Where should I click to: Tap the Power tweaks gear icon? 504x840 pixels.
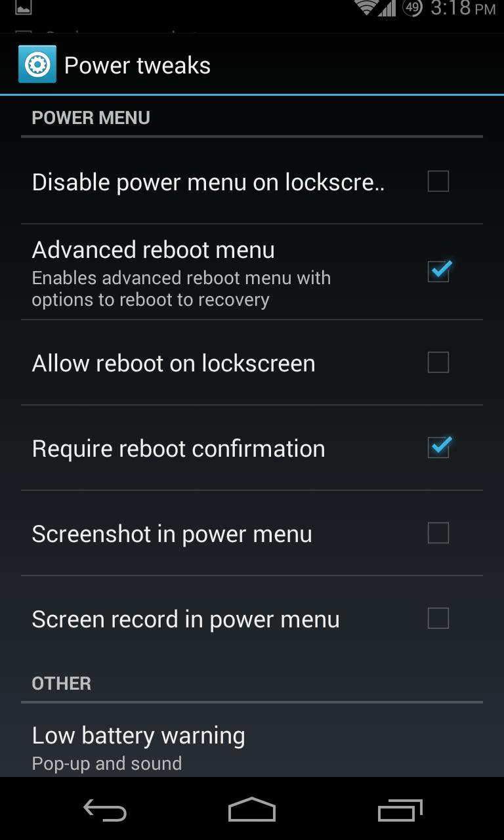[37, 64]
